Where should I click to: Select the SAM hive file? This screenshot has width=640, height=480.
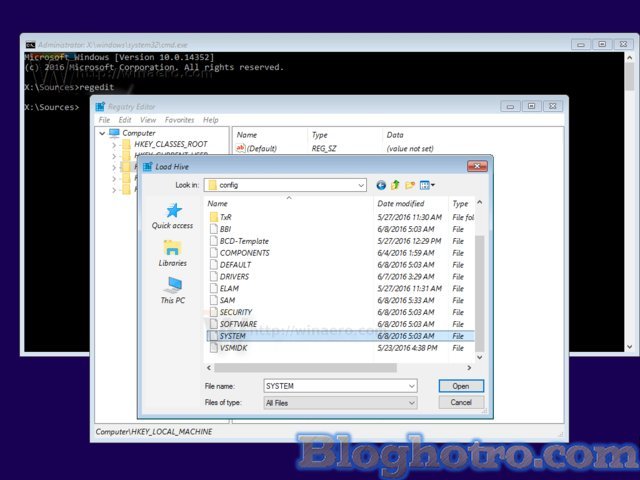click(x=227, y=300)
